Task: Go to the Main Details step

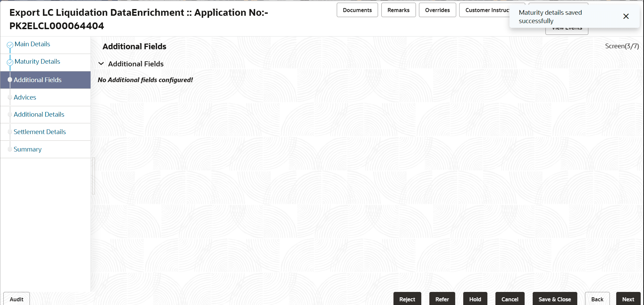Action: tap(32, 44)
